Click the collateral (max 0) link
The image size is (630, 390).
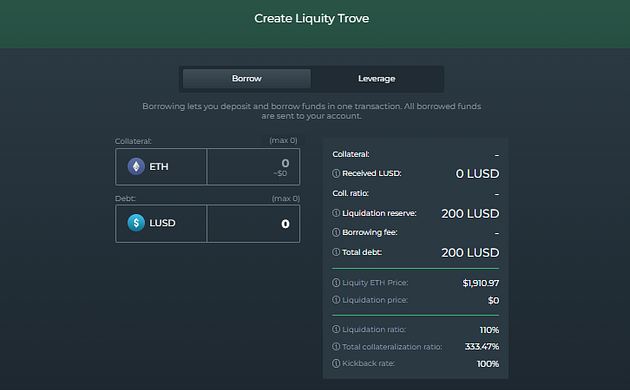pos(283,140)
